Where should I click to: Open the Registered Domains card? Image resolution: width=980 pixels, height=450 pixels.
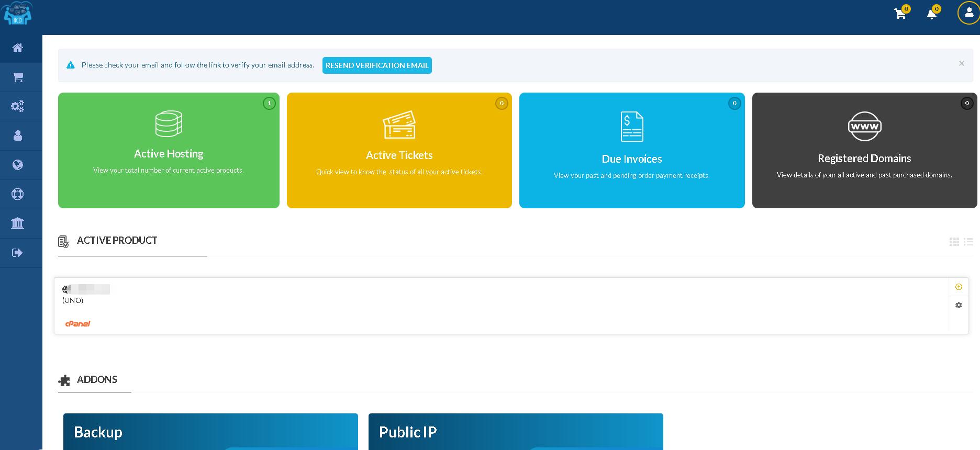tap(864, 151)
